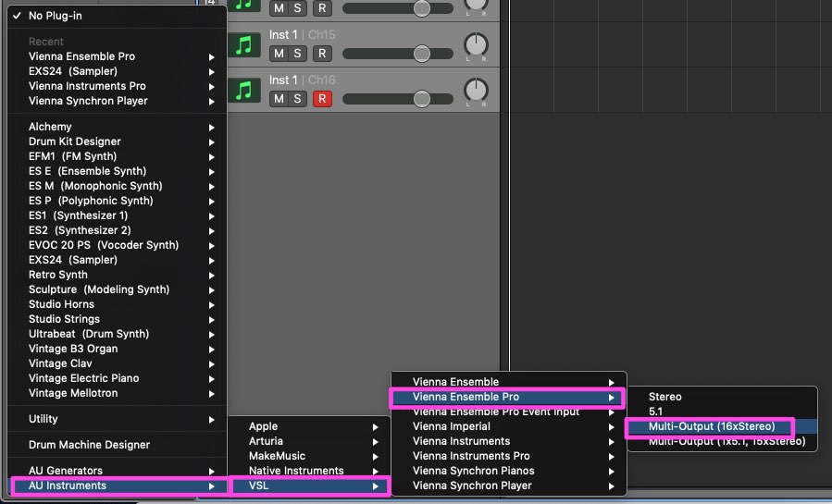Open the Vienna Instruments submenu
Screen dimensions: 832x504
[509, 441]
